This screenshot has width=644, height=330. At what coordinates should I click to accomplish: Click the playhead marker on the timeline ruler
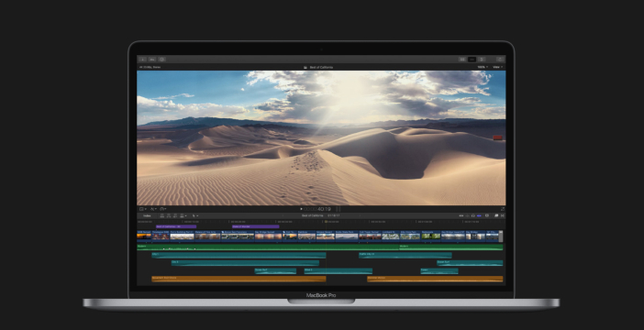tap(326, 222)
